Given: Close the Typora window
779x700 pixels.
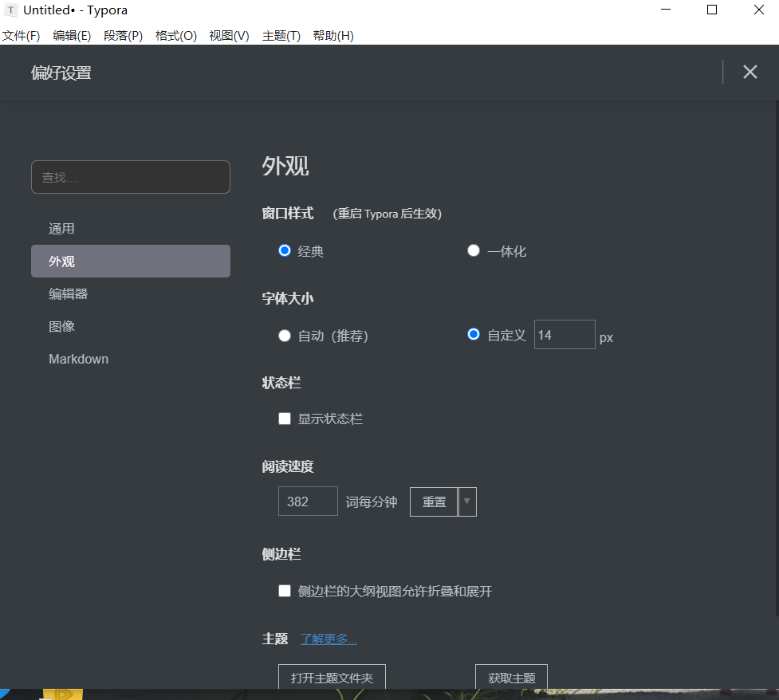Looking at the screenshot, I should pos(758,10).
